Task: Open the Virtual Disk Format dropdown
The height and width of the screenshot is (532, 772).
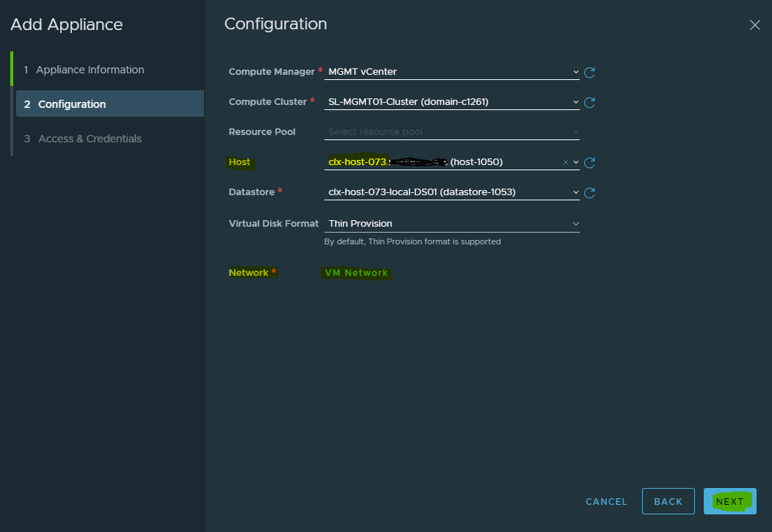Action: point(451,223)
